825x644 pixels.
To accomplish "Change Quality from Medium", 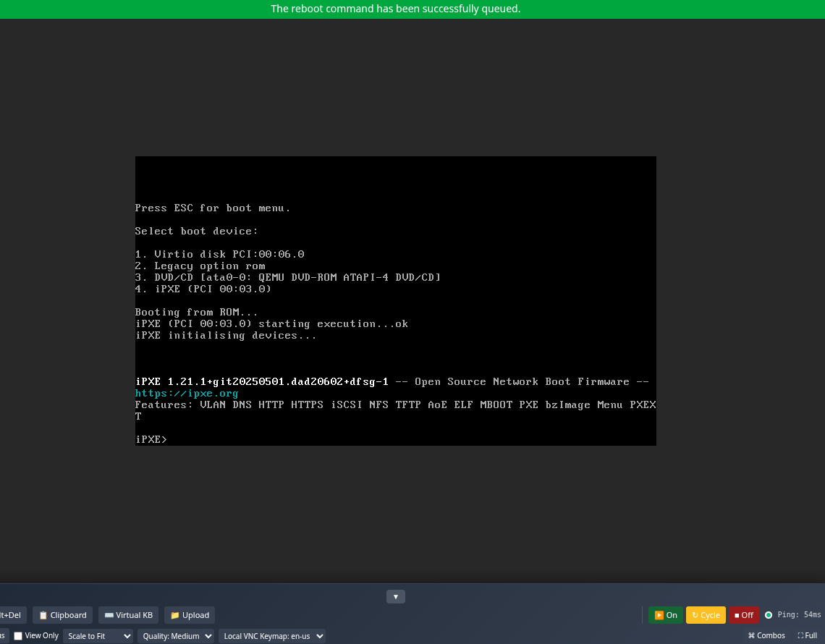I will click(175, 636).
